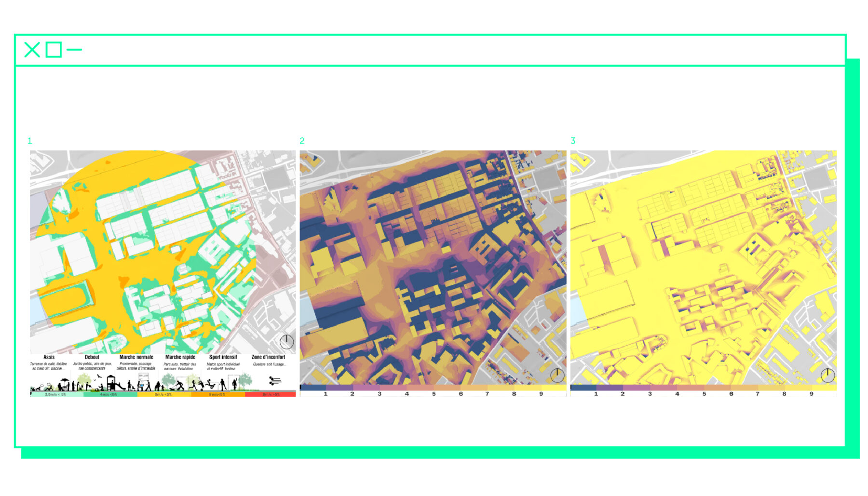Click the figure number '2' label
The height and width of the screenshot is (496, 868).
click(302, 141)
